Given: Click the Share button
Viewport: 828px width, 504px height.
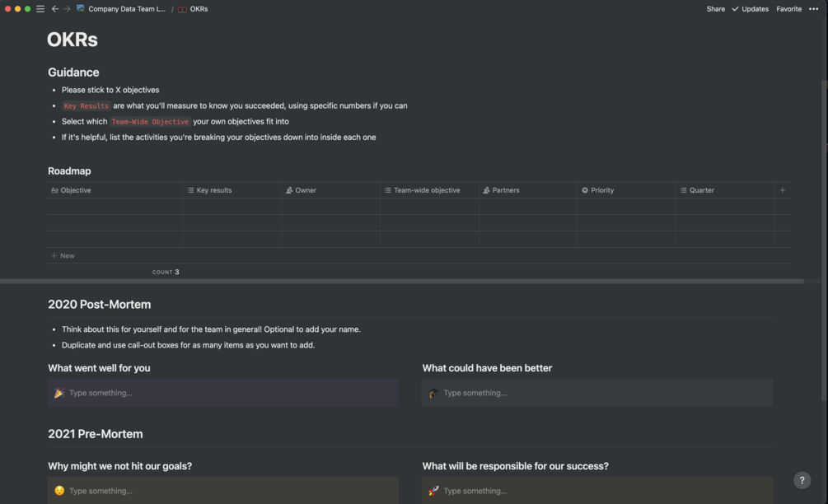Looking at the screenshot, I should pos(715,9).
